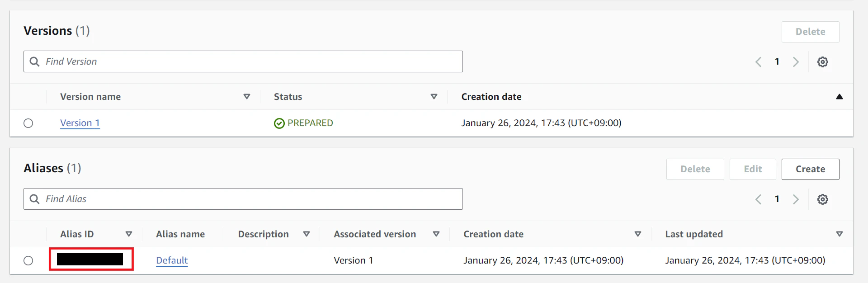Viewport: 868px width, 283px height.
Task: Click the green PREPARED status check icon
Action: 279,123
